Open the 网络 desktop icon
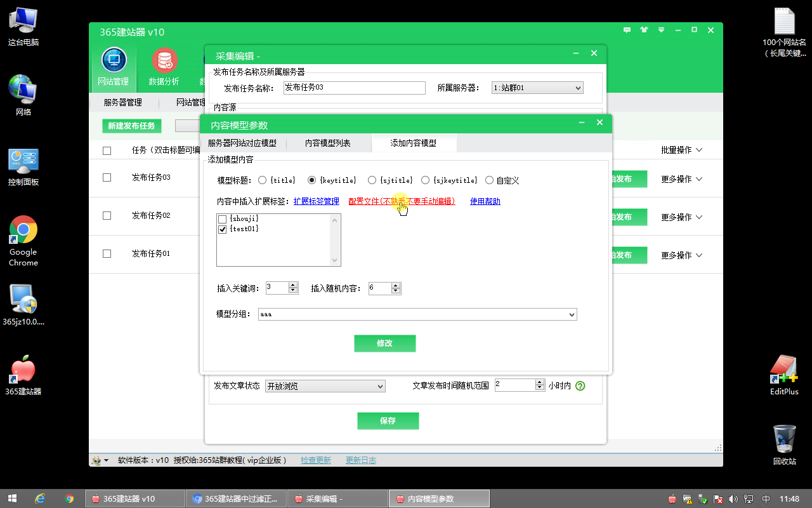The image size is (812, 508). [x=23, y=95]
